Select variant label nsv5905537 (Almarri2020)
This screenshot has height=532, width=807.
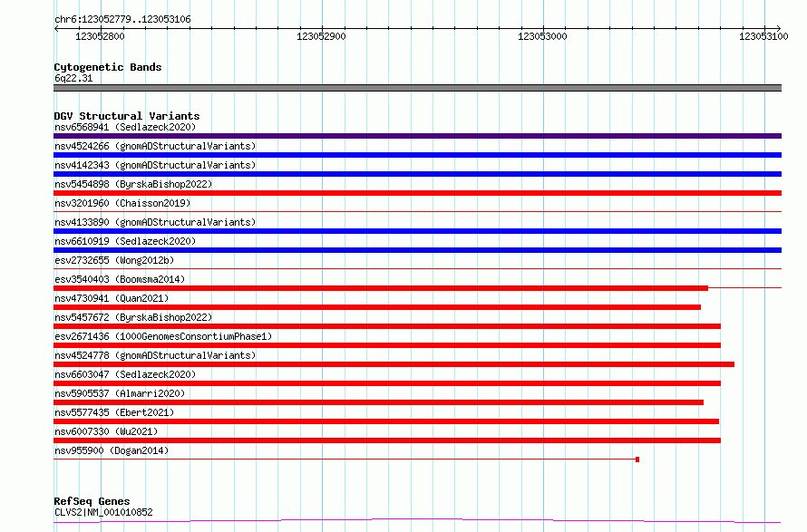[x=120, y=393]
